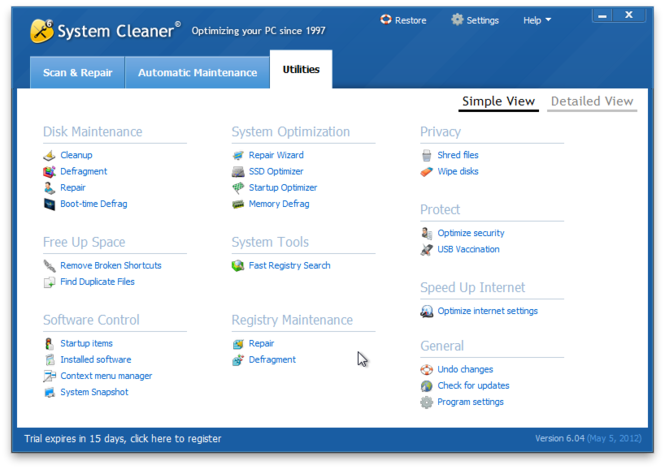Screen dimensions: 665x469
Task: Open Find Duplicate Files link
Action: [97, 282]
